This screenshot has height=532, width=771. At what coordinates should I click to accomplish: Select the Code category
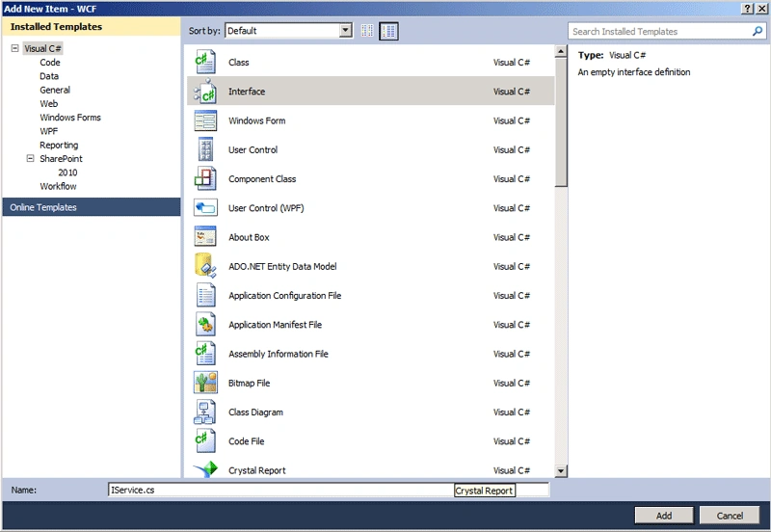pyautogui.click(x=50, y=63)
